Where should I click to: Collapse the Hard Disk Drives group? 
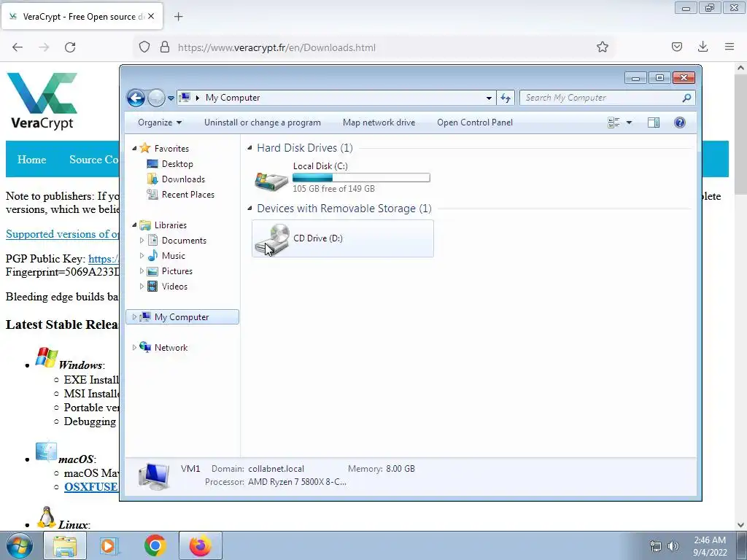click(x=249, y=148)
